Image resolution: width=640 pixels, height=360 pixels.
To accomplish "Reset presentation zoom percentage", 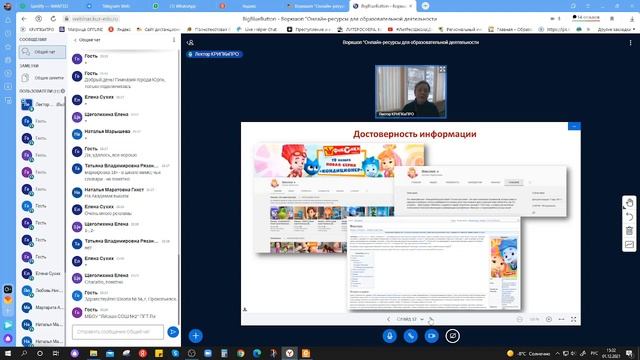I will [534, 319].
